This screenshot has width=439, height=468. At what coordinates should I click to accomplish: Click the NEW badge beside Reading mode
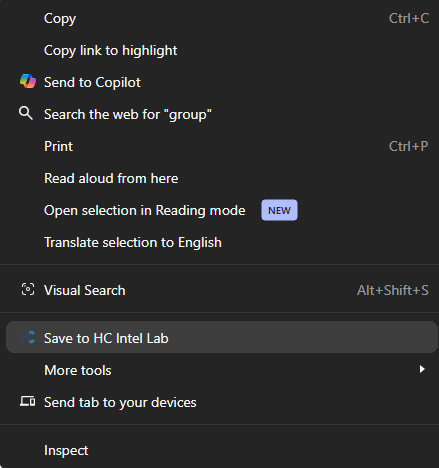tap(279, 210)
